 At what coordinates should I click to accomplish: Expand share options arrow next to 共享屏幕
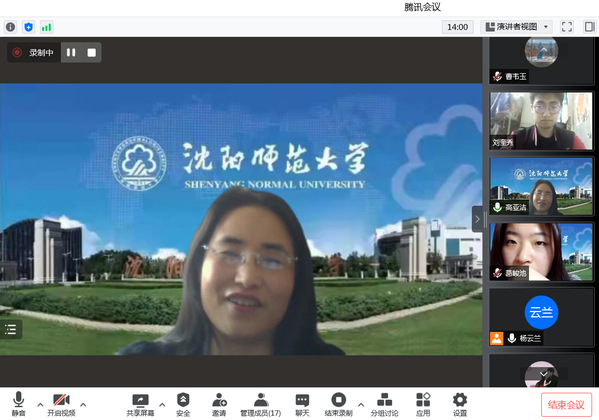[162, 404]
